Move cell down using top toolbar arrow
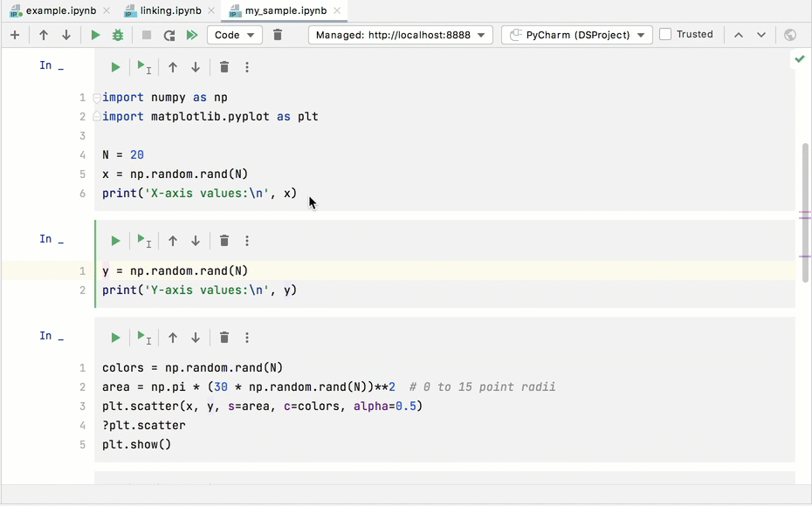 pos(66,35)
